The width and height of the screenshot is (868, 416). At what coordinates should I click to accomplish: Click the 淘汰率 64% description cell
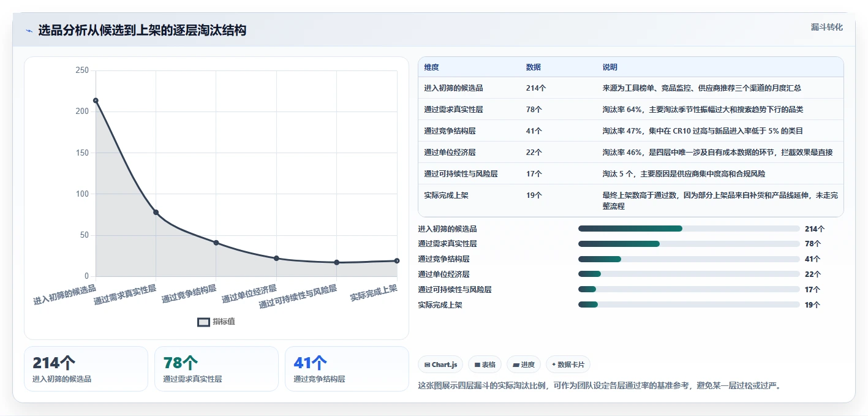(x=720, y=109)
